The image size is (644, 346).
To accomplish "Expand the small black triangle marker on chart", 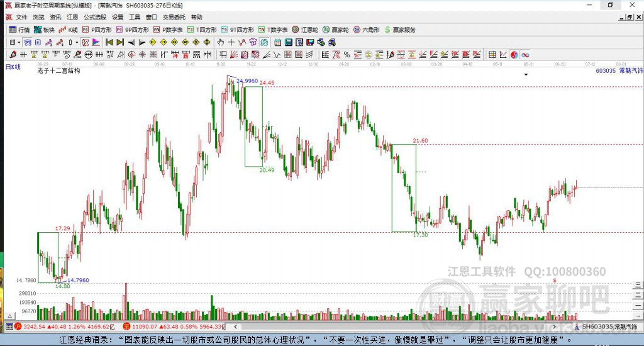I will pyautogui.click(x=526, y=75).
